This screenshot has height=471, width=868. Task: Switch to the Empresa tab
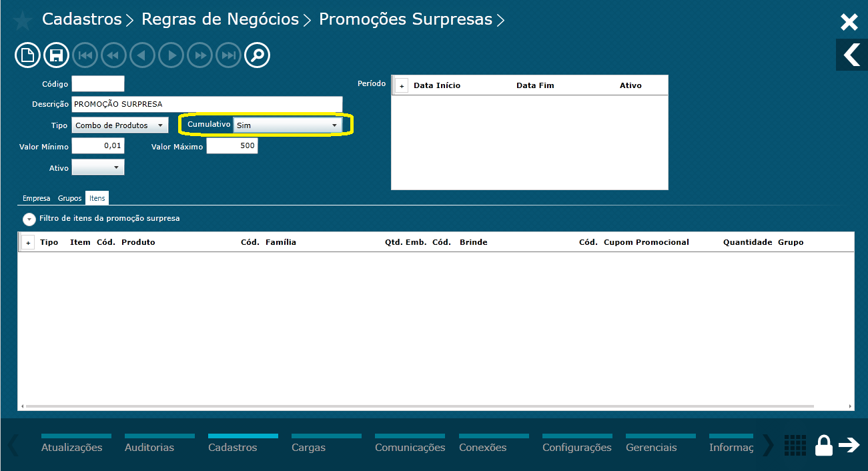(37, 198)
